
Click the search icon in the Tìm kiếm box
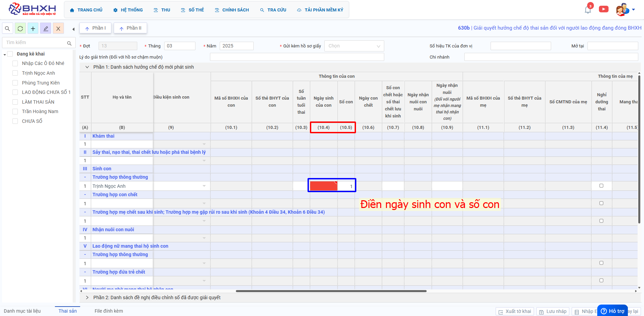point(69,43)
